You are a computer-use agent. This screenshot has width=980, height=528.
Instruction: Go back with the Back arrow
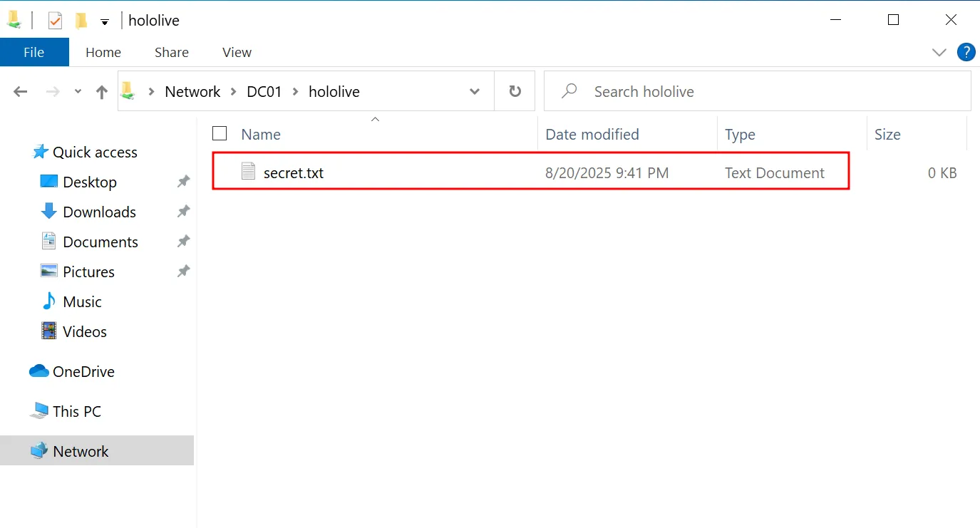[20, 91]
